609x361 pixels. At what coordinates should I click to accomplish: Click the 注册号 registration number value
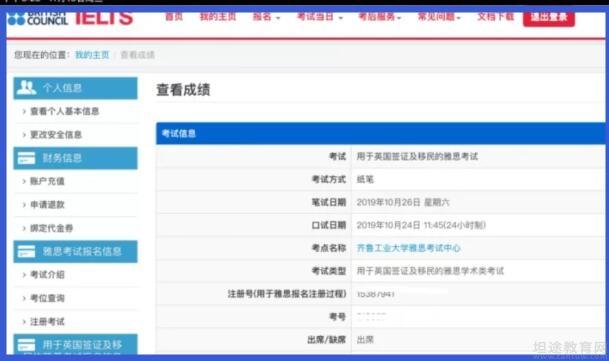click(x=376, y=294)
